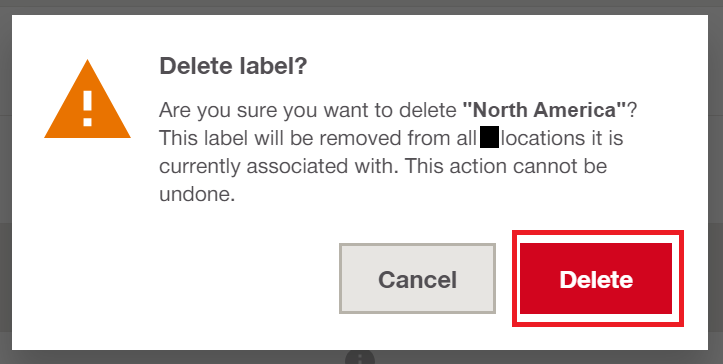Click the "Delete label?" dialog heading
Screen dimensions: 723x364
[233, 66]
